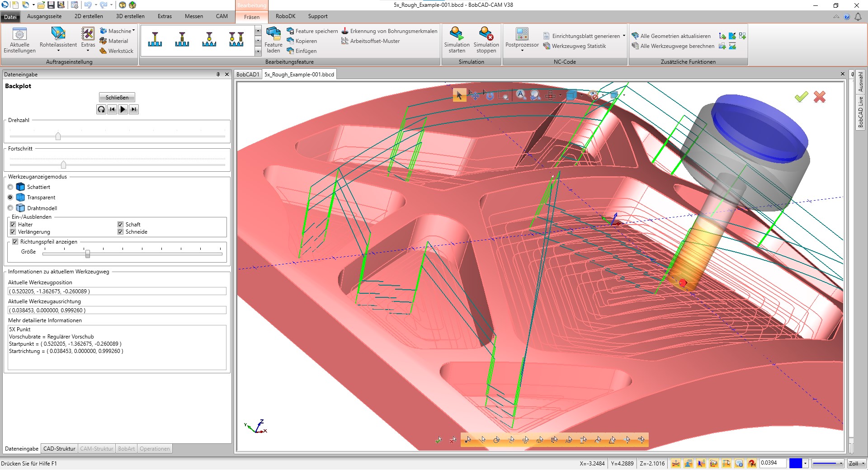The width and height of the screenshot is (868, 470).
Task: Open Einrichtungsblatt generieren dropdown arrow
Action: coord(624,36)
